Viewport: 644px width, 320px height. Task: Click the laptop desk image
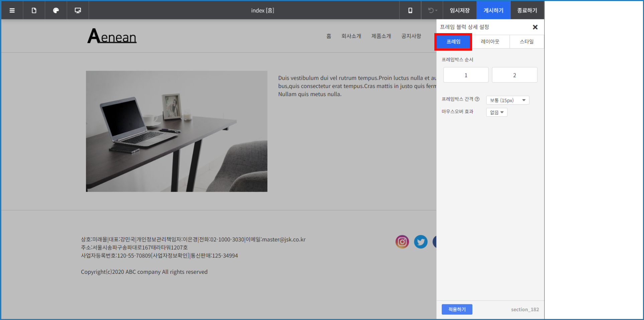(177, 131)
